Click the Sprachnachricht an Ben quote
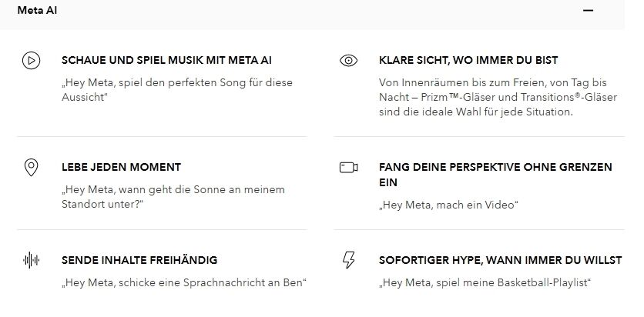The image size is (644, 317). (184, 282)
